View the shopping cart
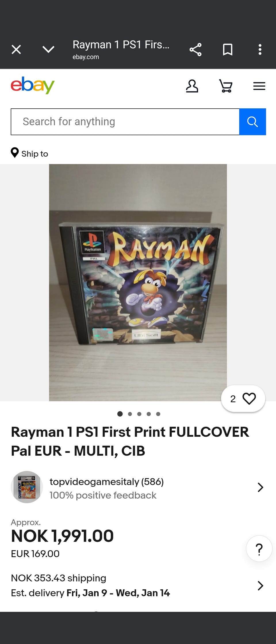The height and width of the screenshot is (644, 276). (x=226, y=86)
